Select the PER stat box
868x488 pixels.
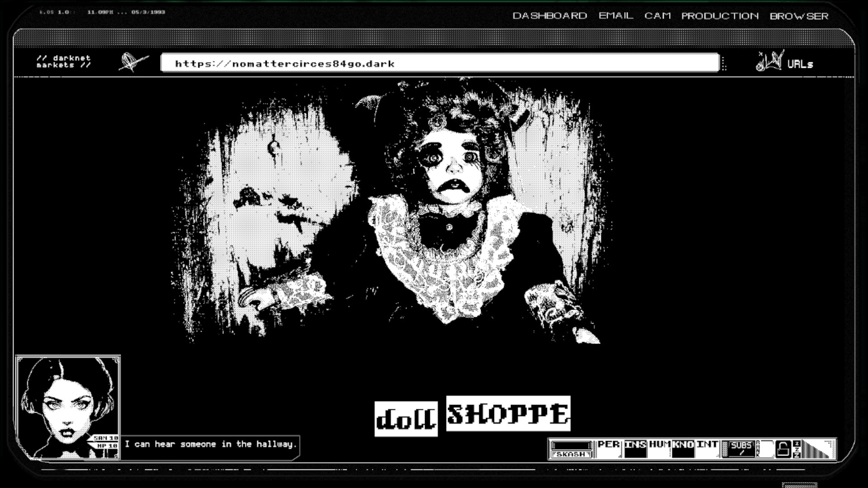tap(609, 449)
